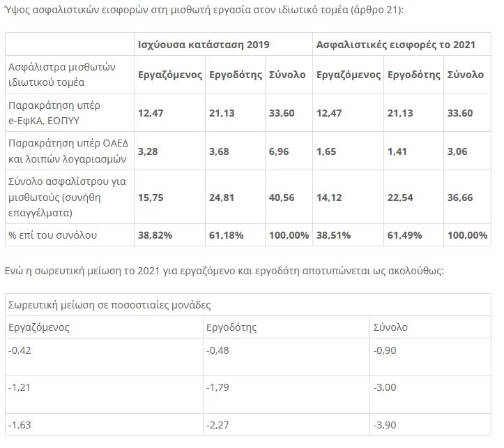The image size is (504, 448).
Task: Click the -1,79 employer reduction cell
Action: [x=220, y=387]
